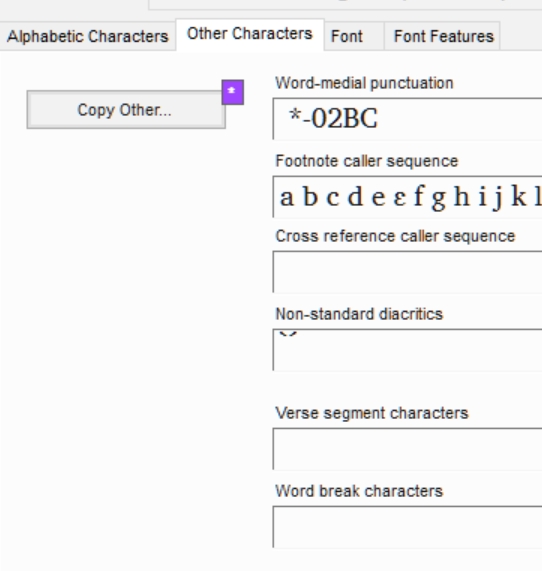The height and width of the screenshot is (571, 542).
Task: Click the Cross reference caller sequence label
Action: [395, 236]
